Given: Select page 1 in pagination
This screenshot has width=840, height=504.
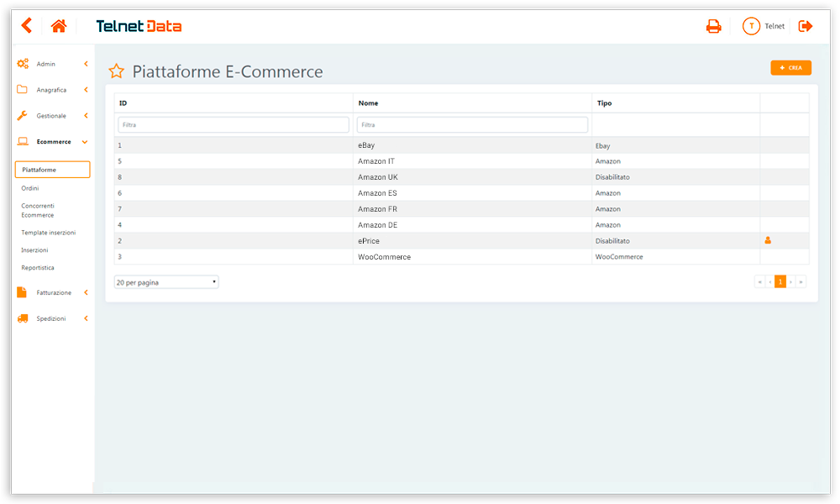Looking at the screenshot, I should click(x=780, y=281).
